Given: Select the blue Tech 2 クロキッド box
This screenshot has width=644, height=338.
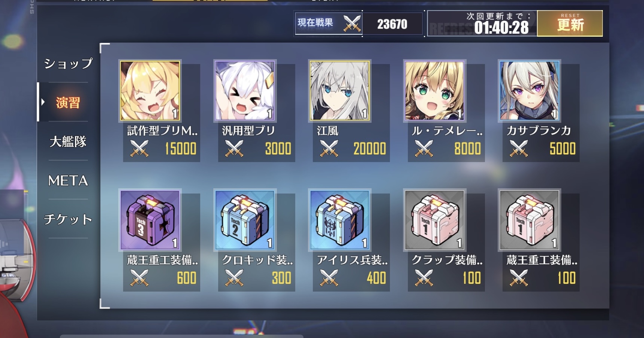Looking at the screenshot, I should tap(245, 220).
